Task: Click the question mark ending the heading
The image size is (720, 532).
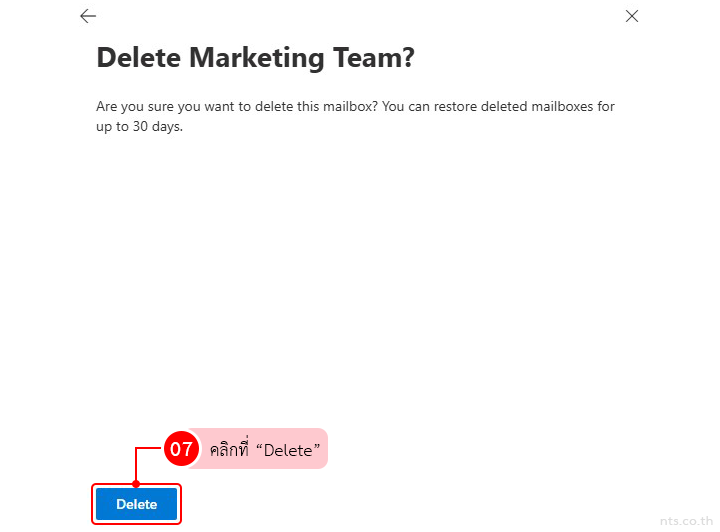Action: [x=406, y=58]
